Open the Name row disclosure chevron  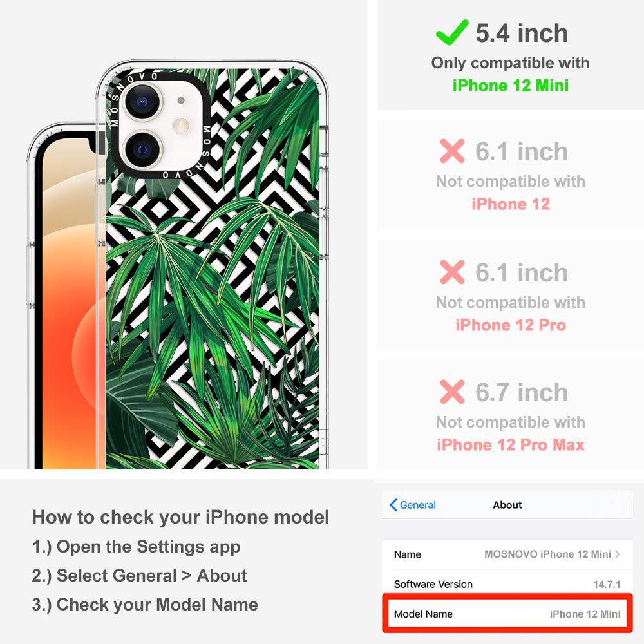pyautogui.click(x=618, y=554)
